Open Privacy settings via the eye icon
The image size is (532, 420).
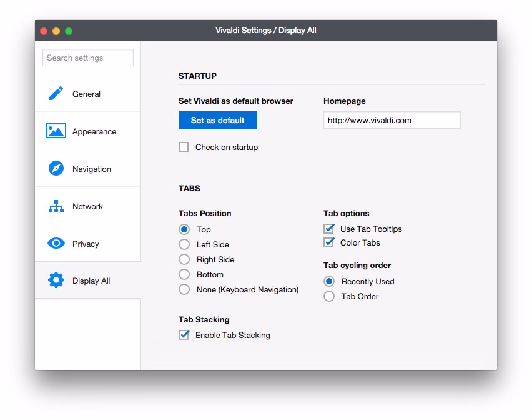click(56, 244)
